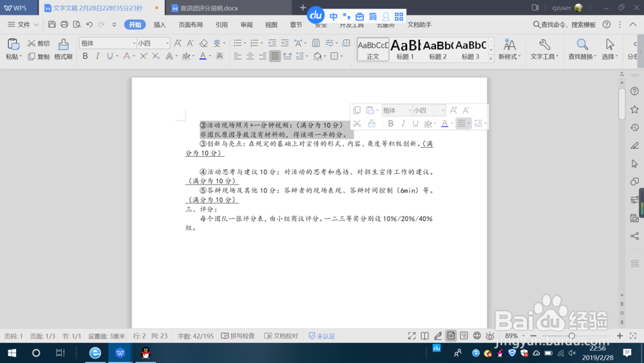The width and height of the screenshot is (644, 363).
Task: Toggle strikethrough in ribbon
Action: click(x=126, y=56)
